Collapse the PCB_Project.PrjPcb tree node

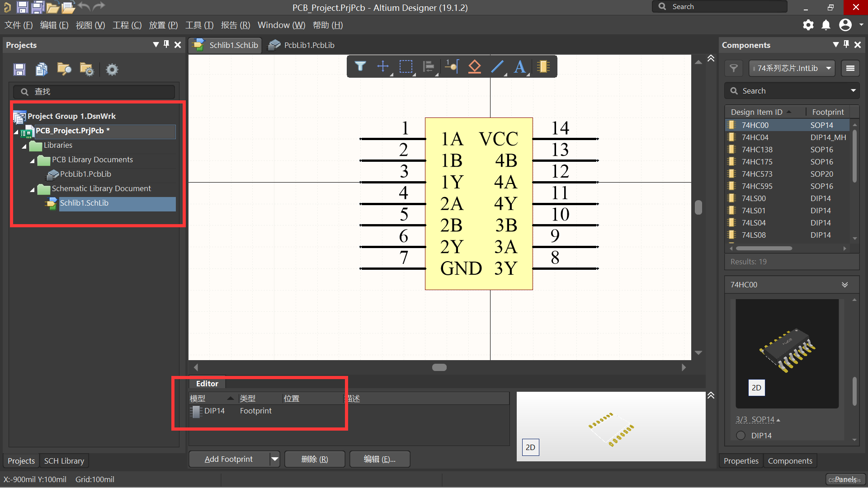(x=16, y=132)
